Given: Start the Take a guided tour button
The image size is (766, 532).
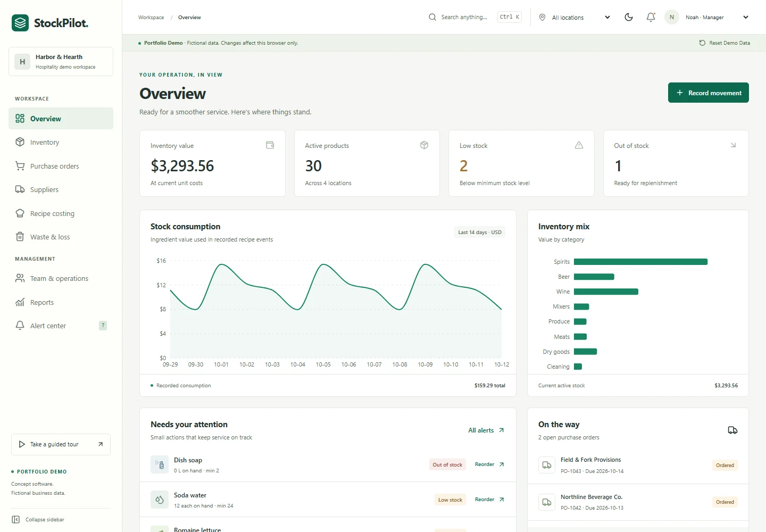Looking at the screenshot, I should 61,444.
